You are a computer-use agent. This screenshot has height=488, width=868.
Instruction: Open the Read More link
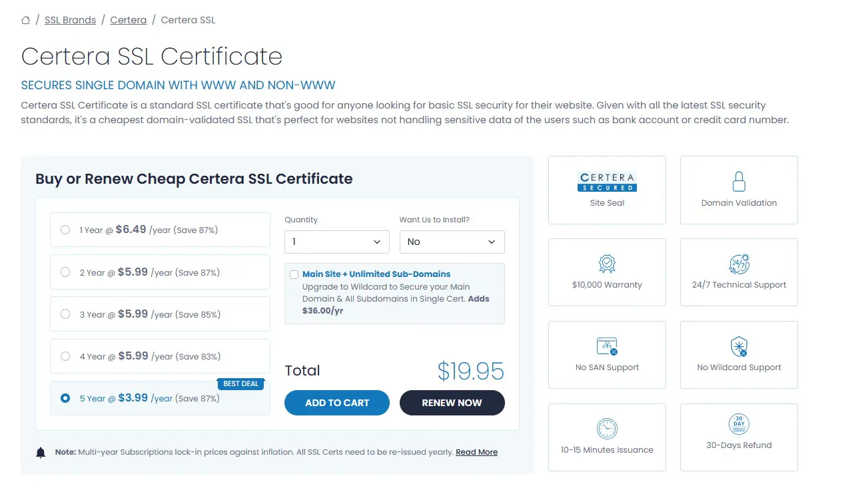coord(476,452)
